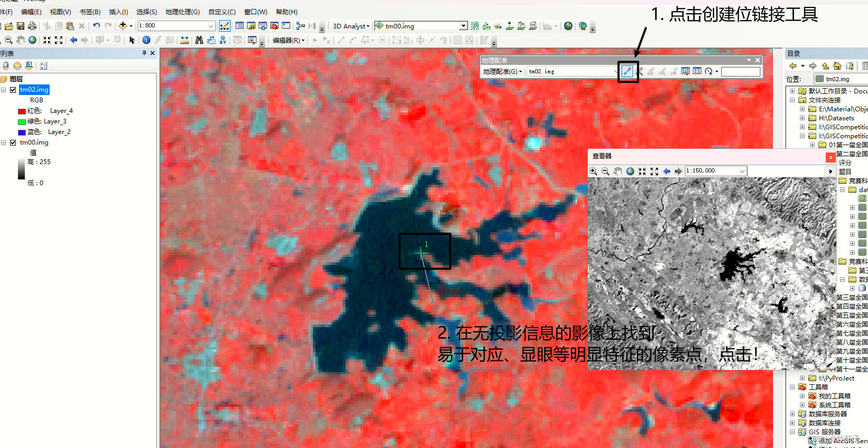Open the 插入(I) menu
Image resolution: width=868 pixels, height=448 pixels.
point(118,12)
